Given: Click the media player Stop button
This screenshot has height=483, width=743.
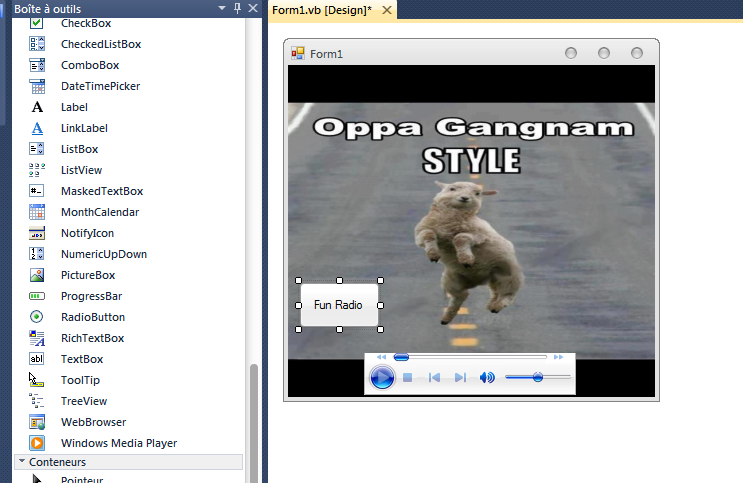Looking at the screenshot, I should pyautogui.click(x=408, y=378).
